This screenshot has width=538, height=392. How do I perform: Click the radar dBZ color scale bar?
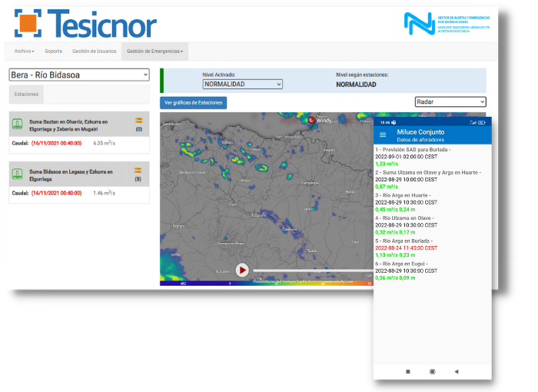[x=267, y=284]
